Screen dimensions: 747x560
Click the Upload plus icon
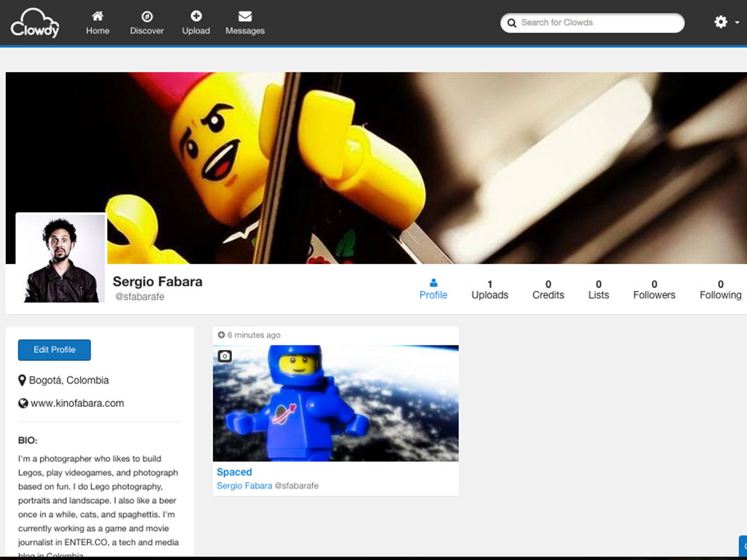196,17
